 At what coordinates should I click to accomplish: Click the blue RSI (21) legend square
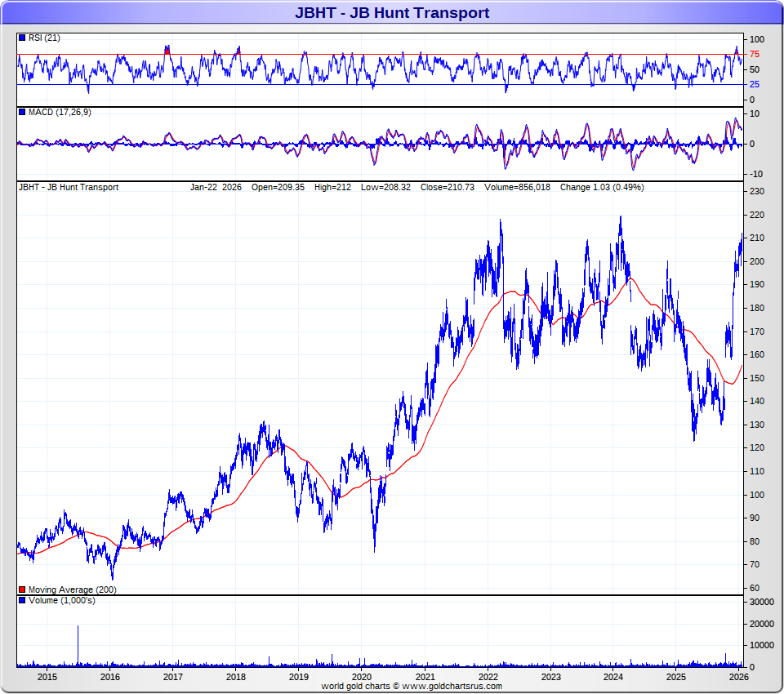[x=22, y=38]
